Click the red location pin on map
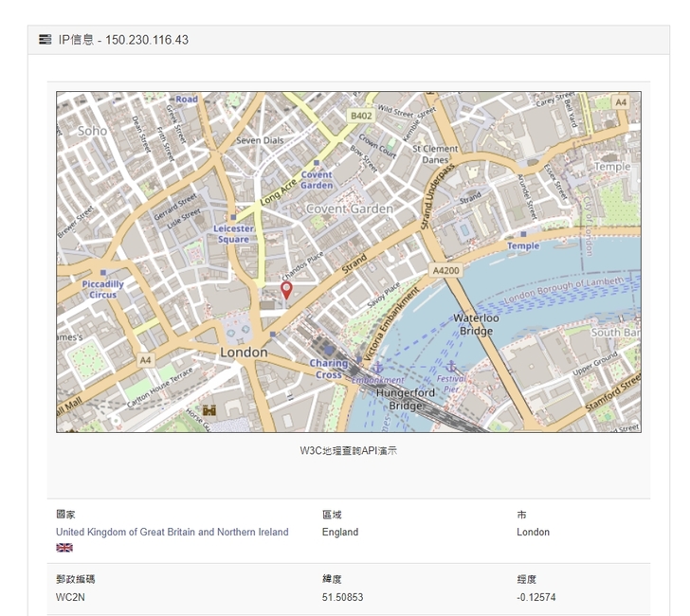Image resolution: width=690 pixels, height=616 pixels. click(286, 290)
